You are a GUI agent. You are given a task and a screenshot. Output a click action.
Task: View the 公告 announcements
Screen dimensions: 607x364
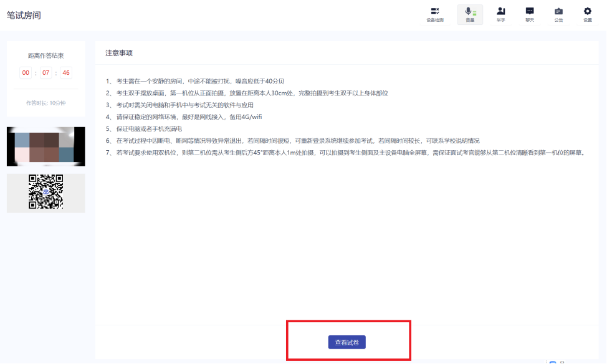tap(558, 16)
